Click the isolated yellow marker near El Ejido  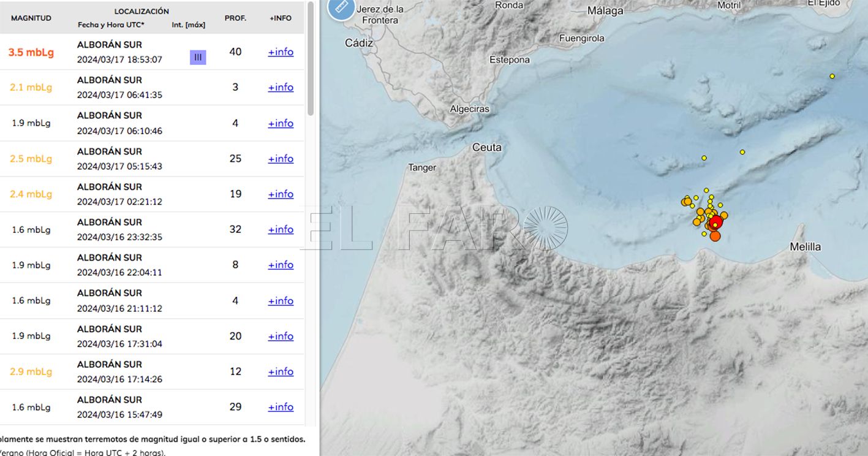(x=832, y=75)
